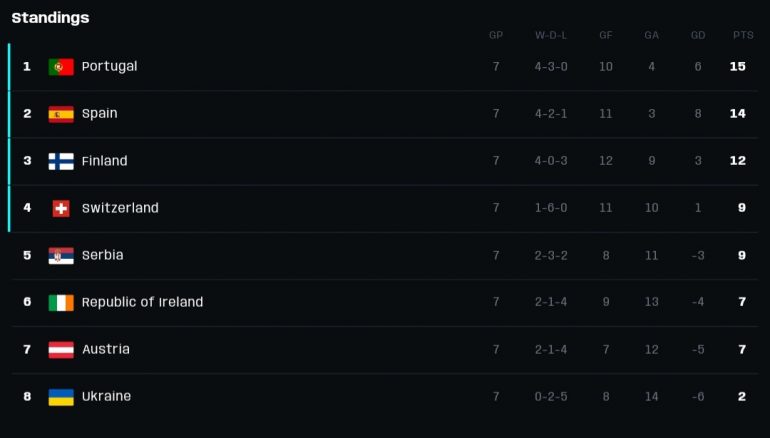
Task: Click the PTS column header
Action: click(743, 35)
